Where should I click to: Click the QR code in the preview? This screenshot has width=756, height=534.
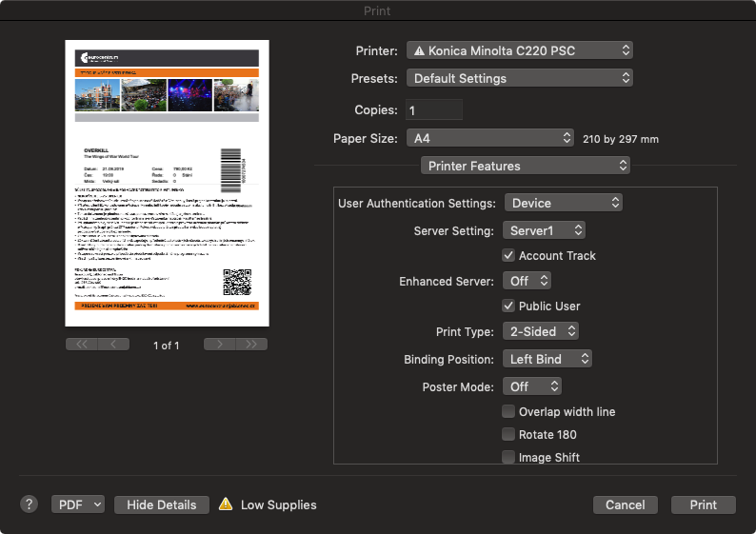237,282
